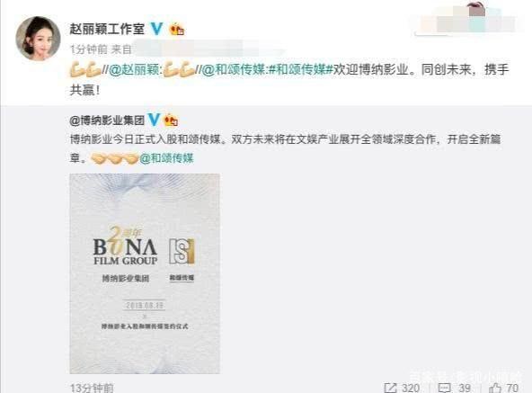Click the blue verified V badge beside 赵丽颖工作室
This screenshot has width=532, height=393.
point(156,29)
